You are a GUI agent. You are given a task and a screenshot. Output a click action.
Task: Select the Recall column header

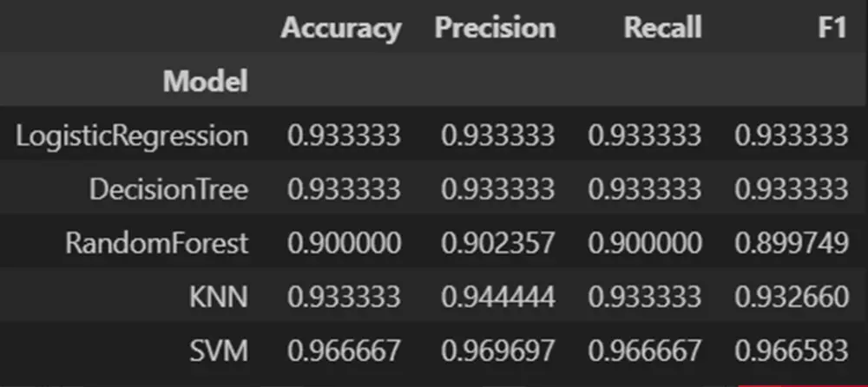(x=661, y=29)
